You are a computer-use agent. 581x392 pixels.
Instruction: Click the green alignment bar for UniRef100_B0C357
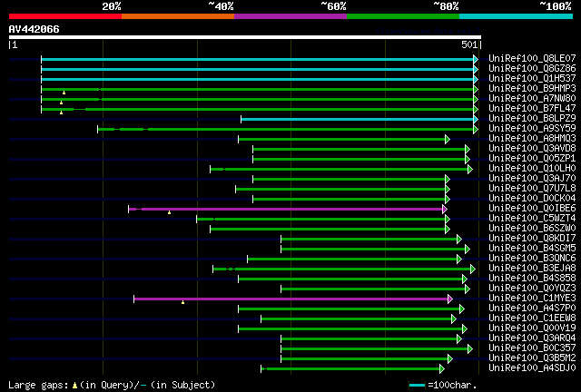point(375,349)
